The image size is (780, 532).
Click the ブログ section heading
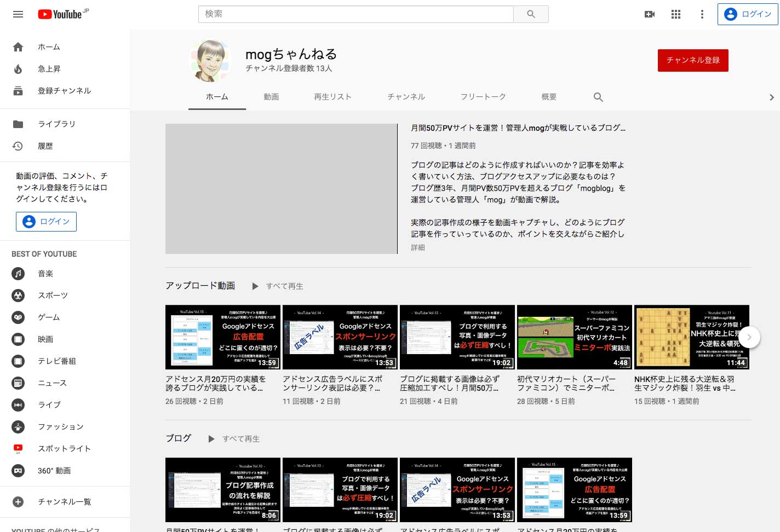(179, 438)
